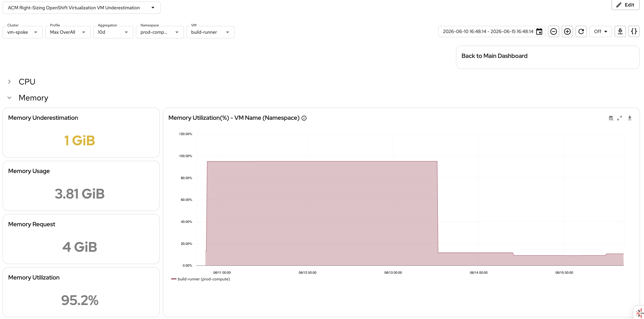Click the Memory Request panel title

pyautogui.click(x=32, y=224)
